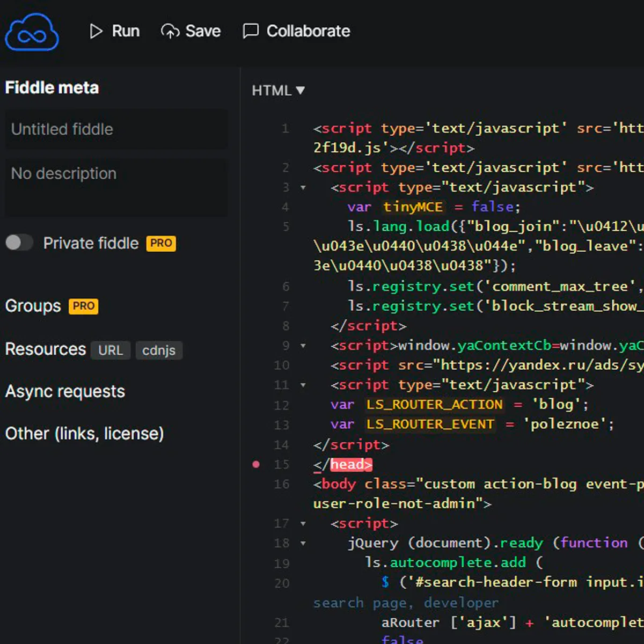
Task: Expand the Groups section
Action: [33, 306]
